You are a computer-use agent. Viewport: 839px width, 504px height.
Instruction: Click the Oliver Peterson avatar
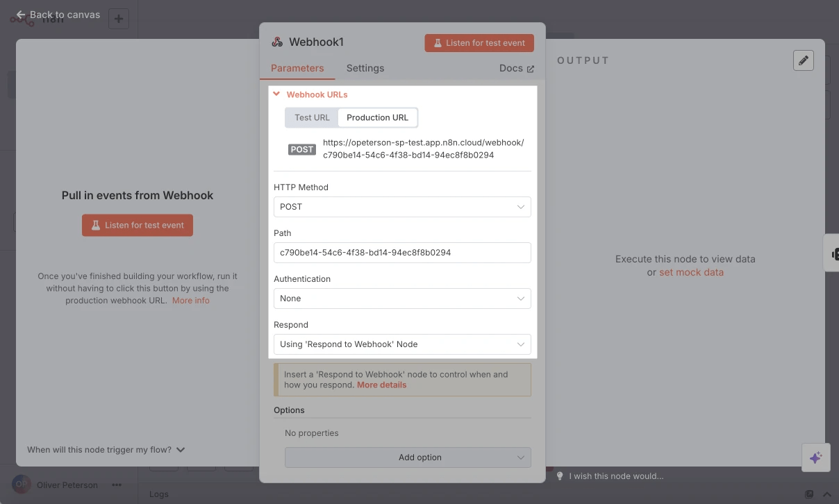point(21,485)
